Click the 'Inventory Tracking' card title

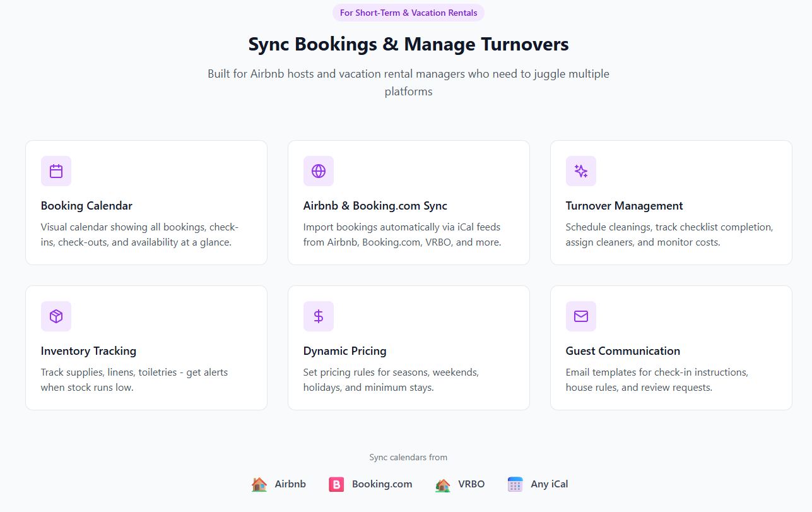tap(88, 351)
